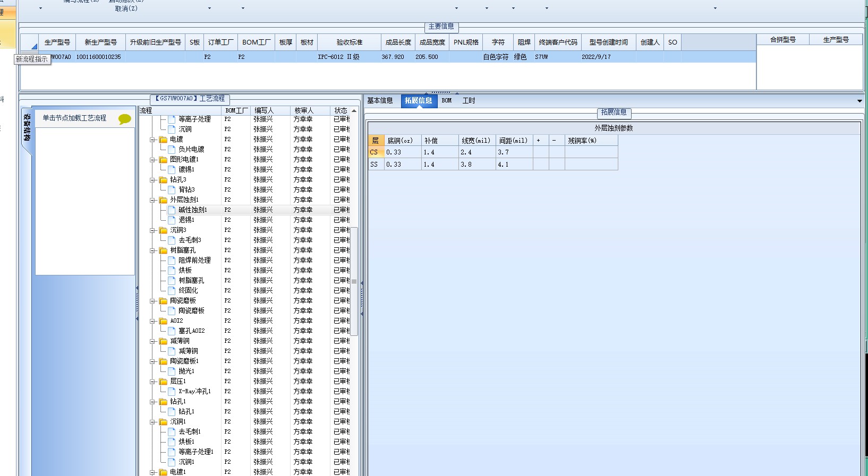Click the document icon of 镀锡1
868x476 pixels.
(x=172, y=169)
